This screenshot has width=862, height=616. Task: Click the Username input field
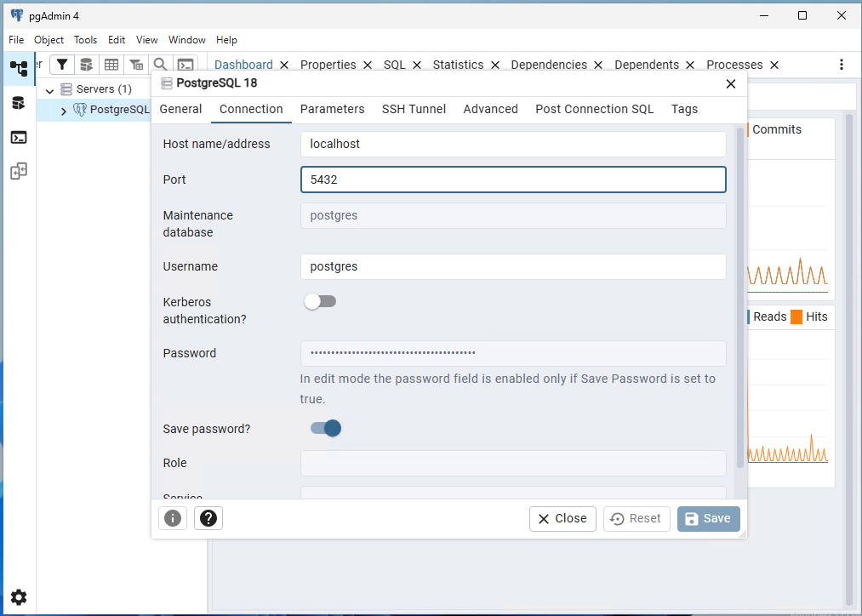click(513, 266)
